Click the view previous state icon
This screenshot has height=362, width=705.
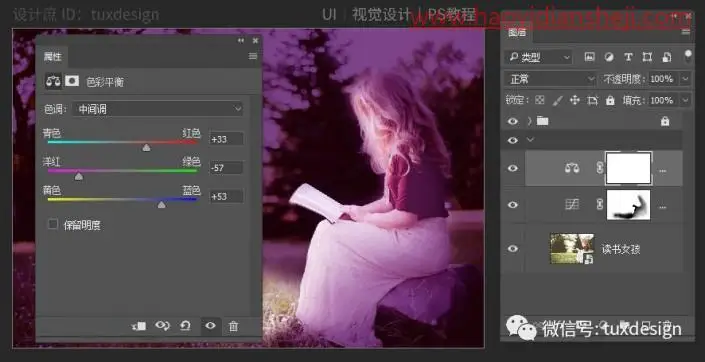162,326
